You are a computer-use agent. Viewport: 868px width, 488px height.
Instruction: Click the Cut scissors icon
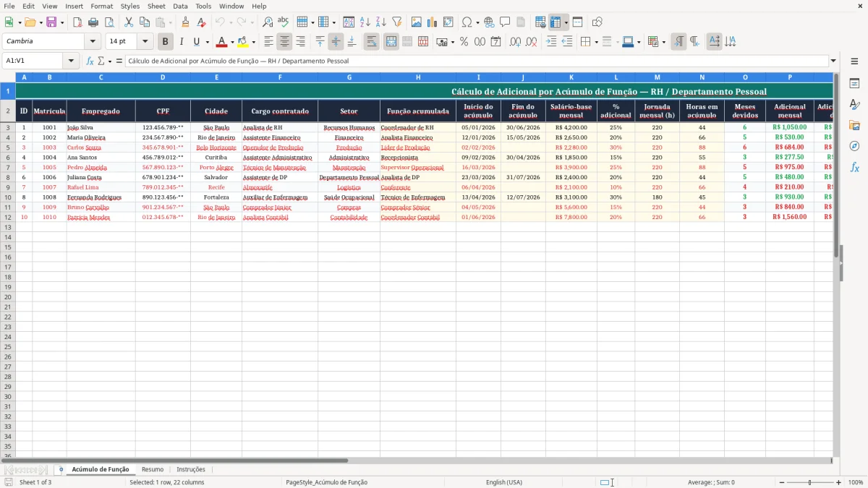[x=129, y=22]
